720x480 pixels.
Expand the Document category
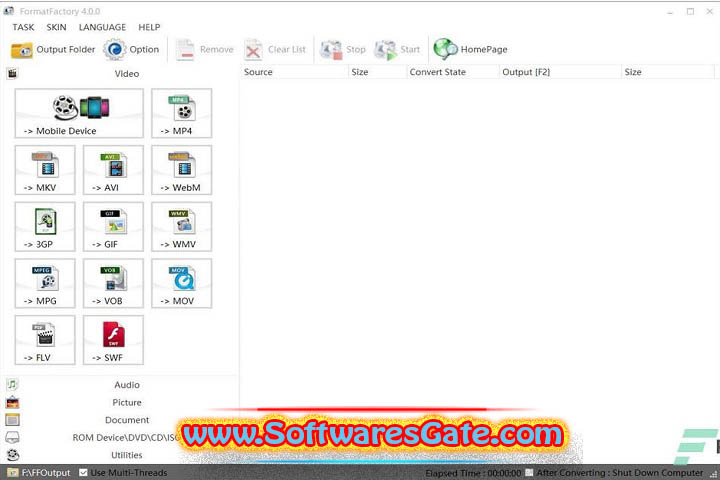click(x=127, y=420)
